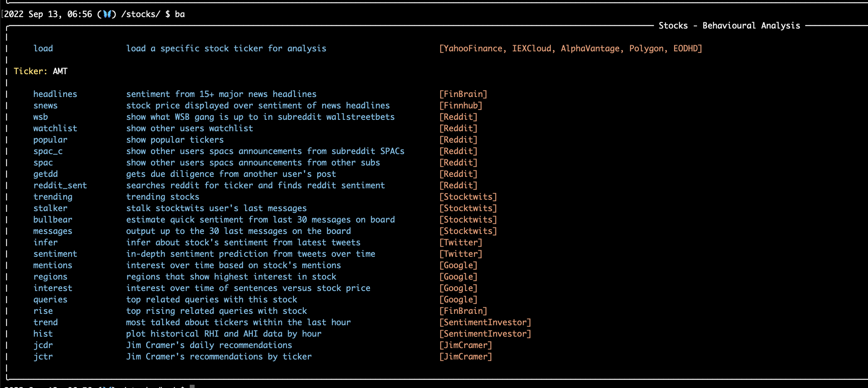Select the 'interest' command
The image size is (868, 388).
53,288
